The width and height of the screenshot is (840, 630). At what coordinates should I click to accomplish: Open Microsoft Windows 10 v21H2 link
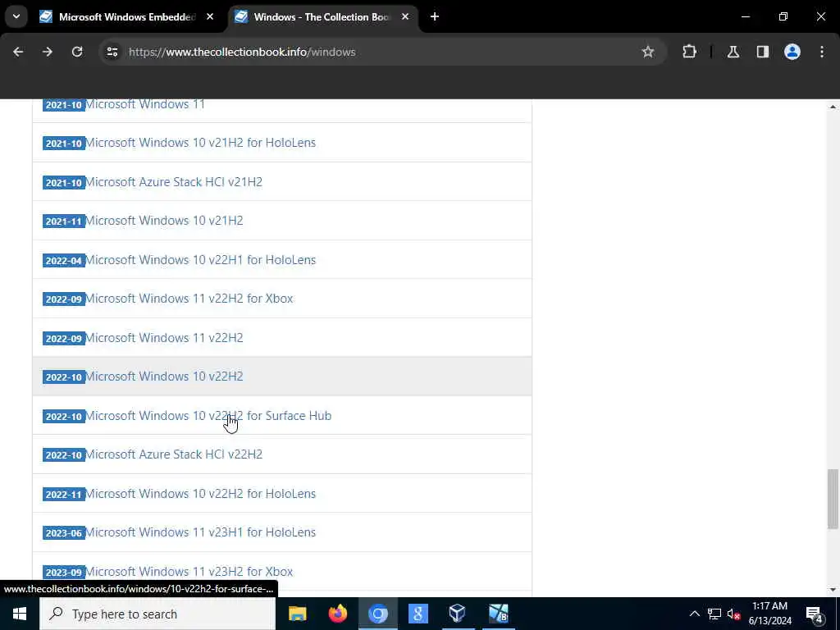[x=164, y=220]
